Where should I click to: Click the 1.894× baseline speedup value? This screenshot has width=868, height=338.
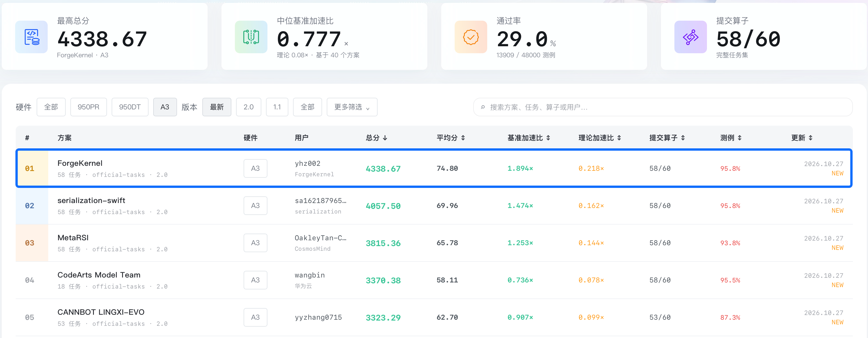[520, 168]
